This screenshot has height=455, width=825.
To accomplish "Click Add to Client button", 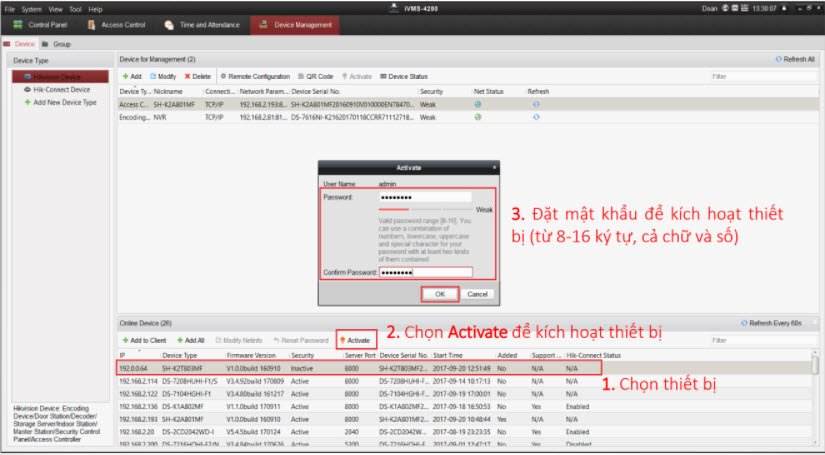I will (144, 340).
